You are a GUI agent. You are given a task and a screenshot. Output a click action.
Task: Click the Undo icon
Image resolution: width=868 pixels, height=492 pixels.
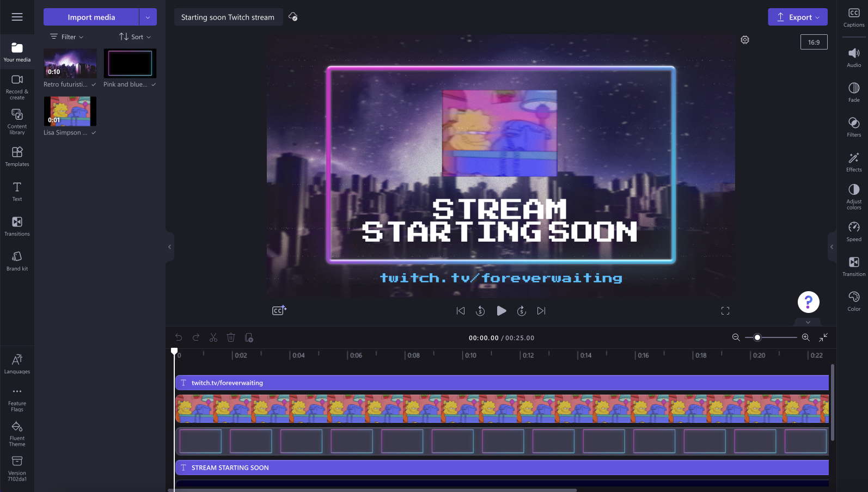(179, 337)
